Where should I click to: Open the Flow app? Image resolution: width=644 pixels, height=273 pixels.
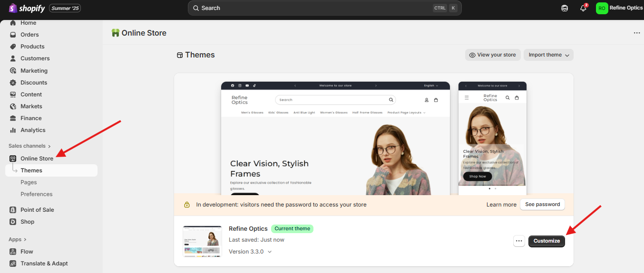pos(27,252)
